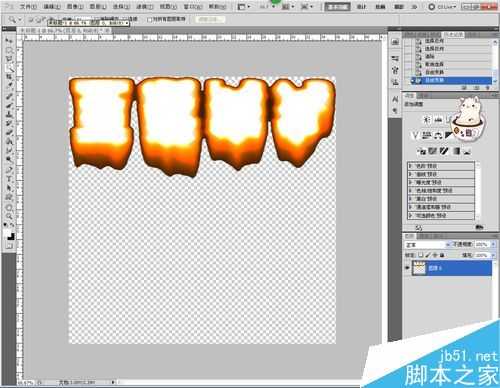
Task: Open the 图像 menu
Action: pyautogui.click(x=75, y=7)
